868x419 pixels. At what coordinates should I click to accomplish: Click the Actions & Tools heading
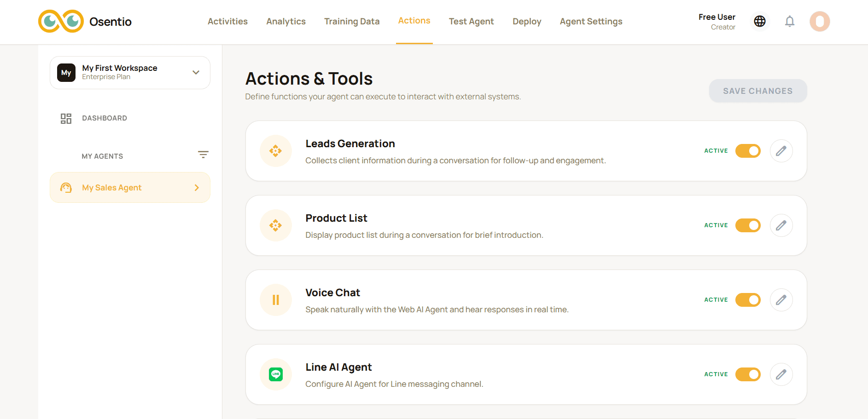click(x=309, y=79)
